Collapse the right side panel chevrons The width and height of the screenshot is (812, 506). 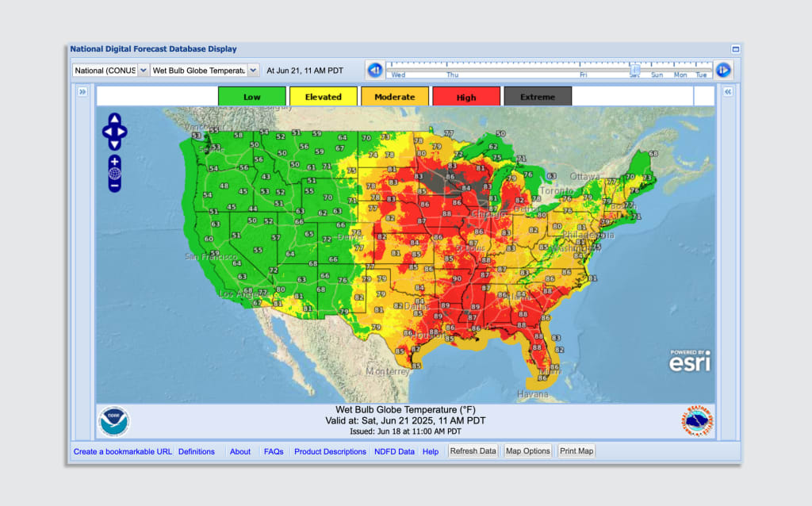coord(728,92)
